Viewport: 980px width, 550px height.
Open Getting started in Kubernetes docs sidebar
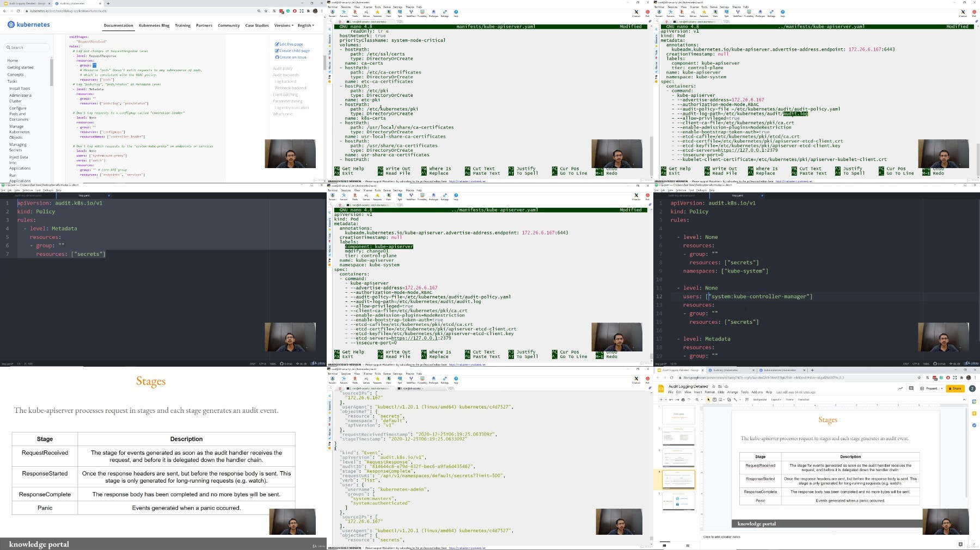(20, 67)
